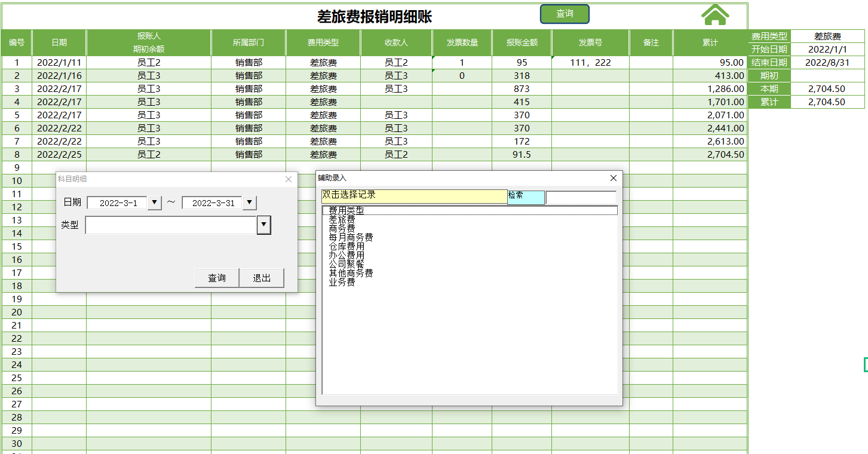The height and width of the screenshot is (454, 868).
Task: Click the 累计 summary value 2,704.50
Action: 827,102
